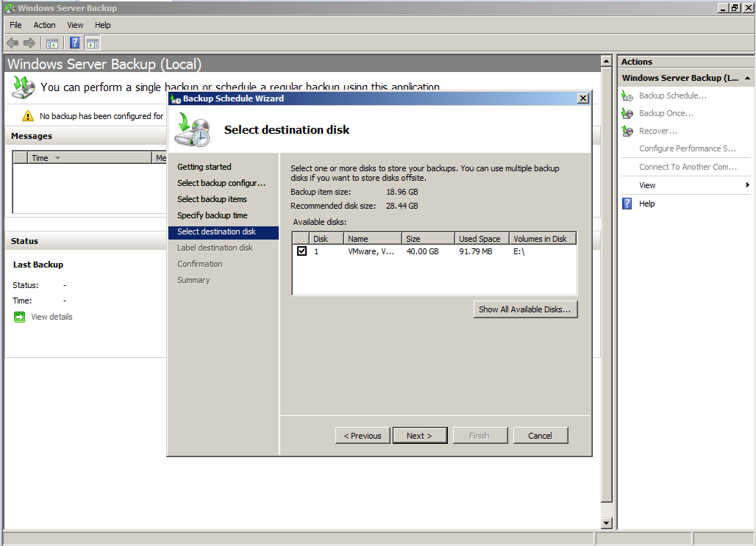Click the Windows Server Backup header icon
756x546 pixels.
23,87
